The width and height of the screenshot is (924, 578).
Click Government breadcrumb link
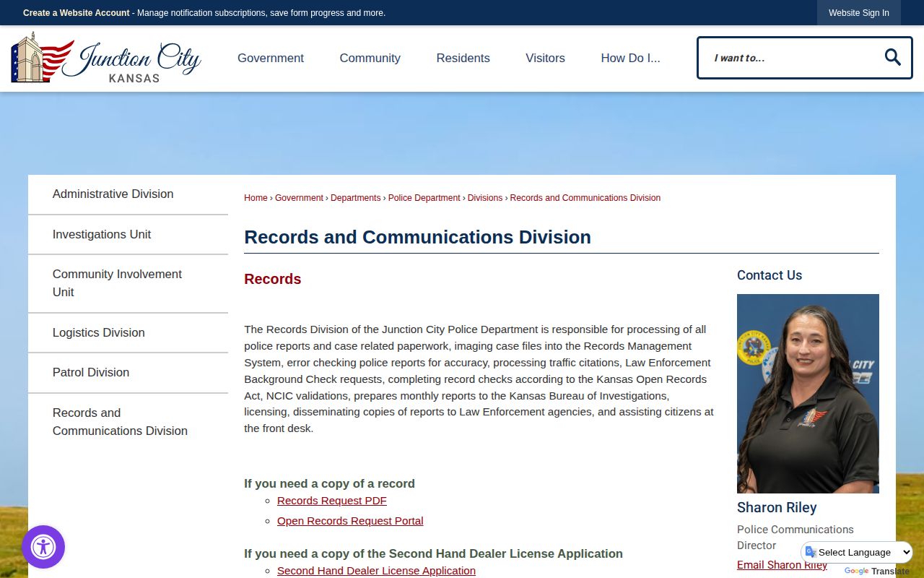coord(299,198)
